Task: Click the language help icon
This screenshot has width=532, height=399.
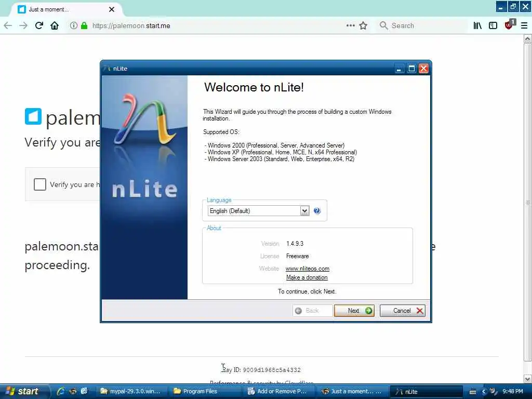Action: coord(317,211)
